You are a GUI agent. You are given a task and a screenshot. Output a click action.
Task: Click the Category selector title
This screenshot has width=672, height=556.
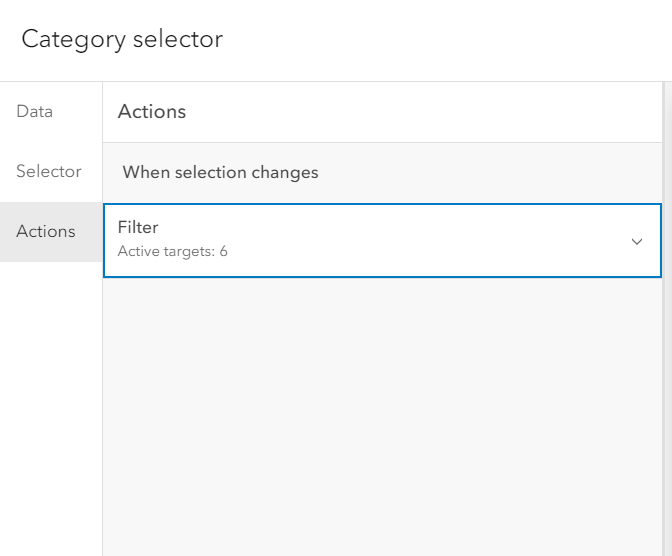click(122, 39)
